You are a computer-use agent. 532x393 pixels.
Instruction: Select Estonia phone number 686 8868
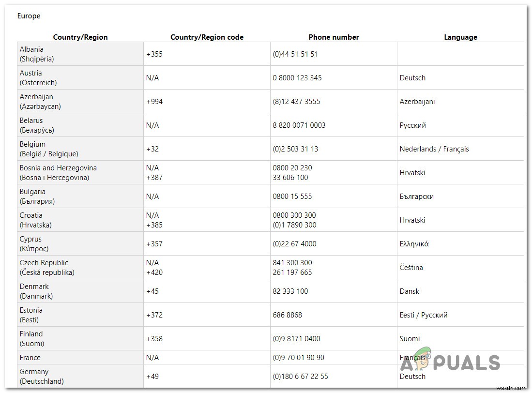coord(287,315)
